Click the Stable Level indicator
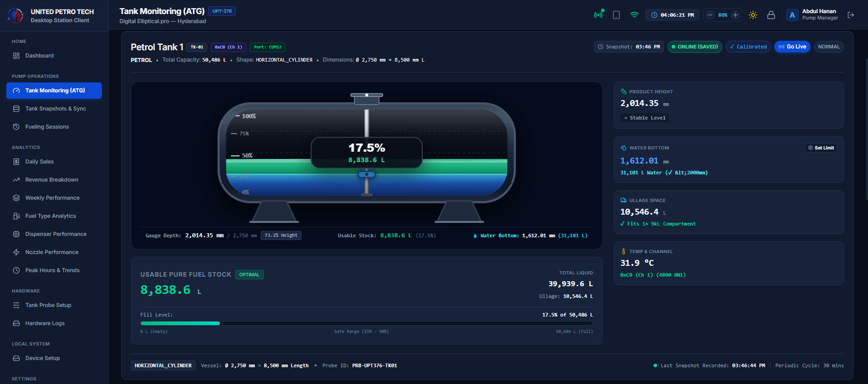Screen dimensions: 868x384 644,118
